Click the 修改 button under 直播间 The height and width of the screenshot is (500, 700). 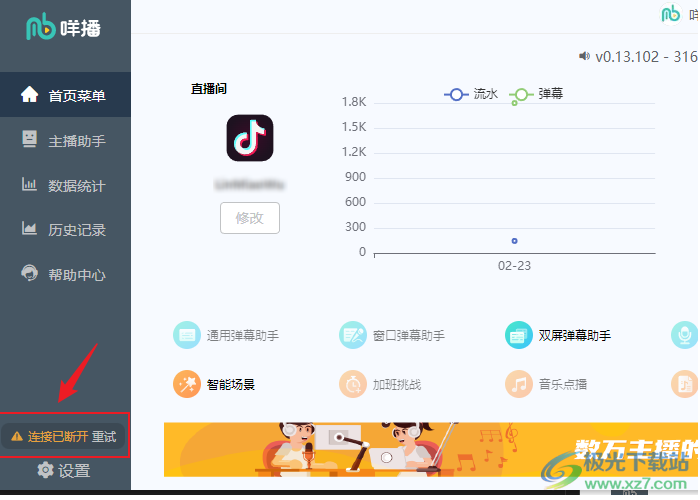250,218
